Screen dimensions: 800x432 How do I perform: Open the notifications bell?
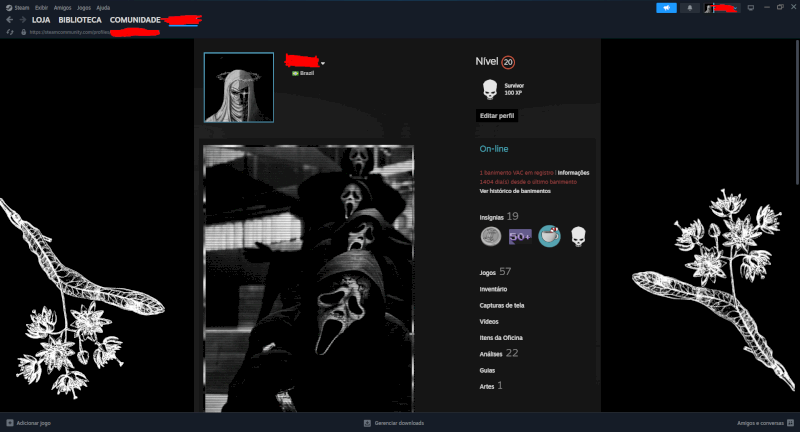(691, 7)
